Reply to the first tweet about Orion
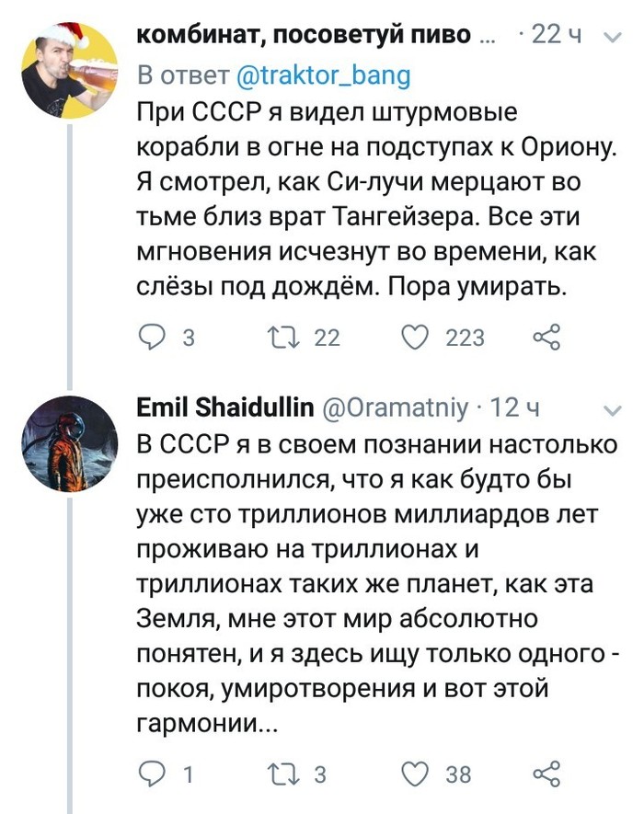Screen dimensions: 644x814 point(152,338)
